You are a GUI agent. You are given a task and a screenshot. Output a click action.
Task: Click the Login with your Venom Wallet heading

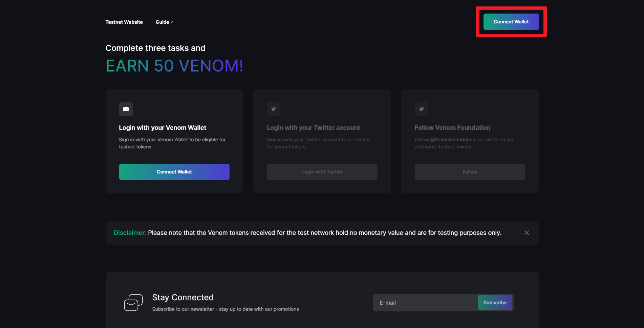click(163, 128)
